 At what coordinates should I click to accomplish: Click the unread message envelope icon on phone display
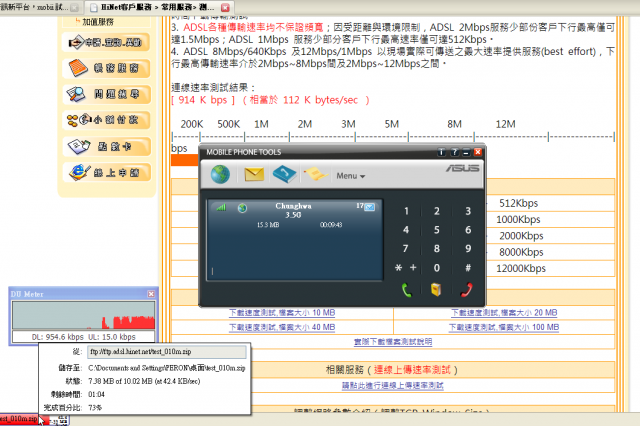[x=369, y=207]
